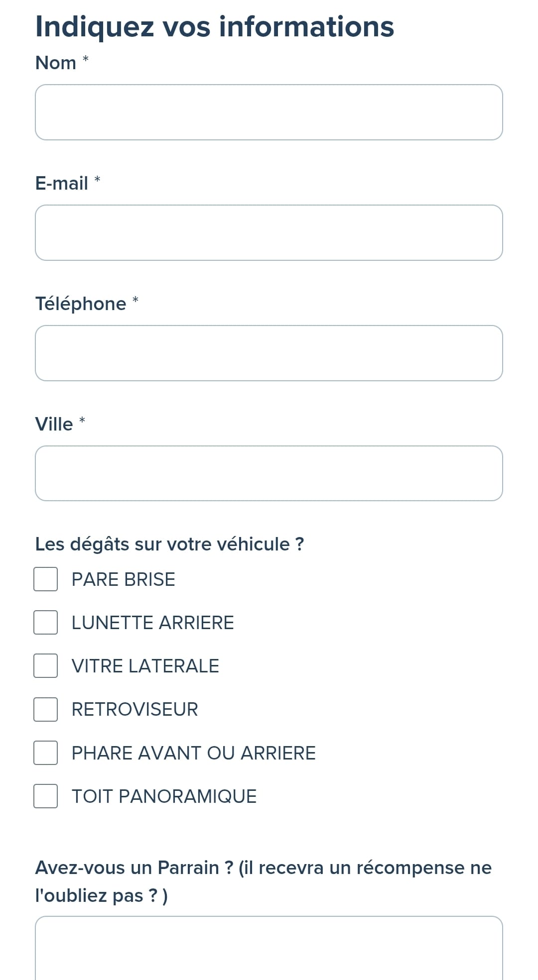Click the "Ville" field label

54,425
